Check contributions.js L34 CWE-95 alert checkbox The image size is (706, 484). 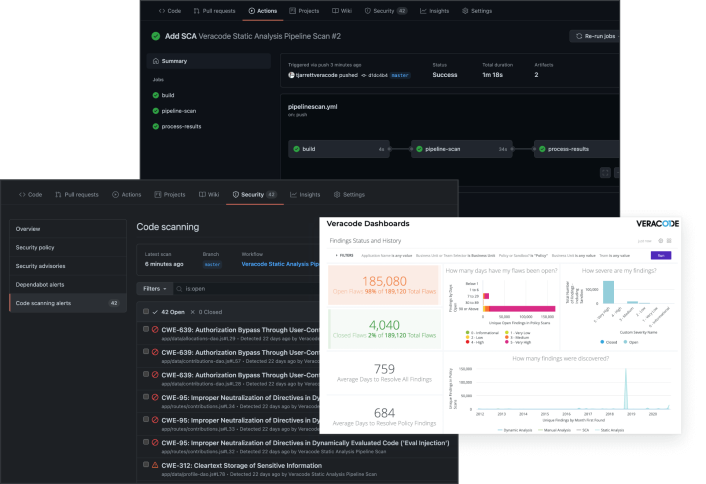pos(146,397)
